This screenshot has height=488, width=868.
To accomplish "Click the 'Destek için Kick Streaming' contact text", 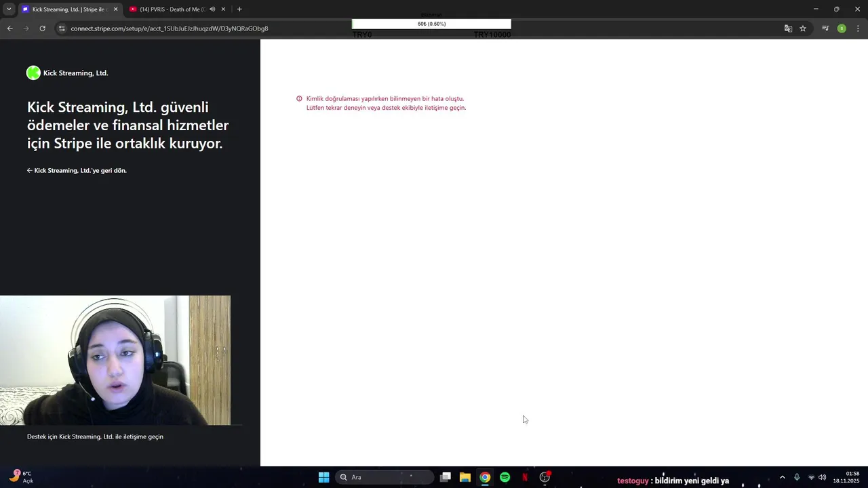I will tap(95, 436).
